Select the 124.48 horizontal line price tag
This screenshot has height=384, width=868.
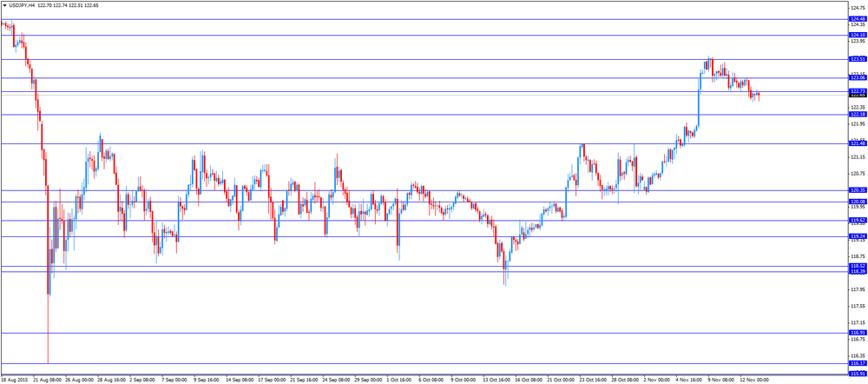pos(858,19)
